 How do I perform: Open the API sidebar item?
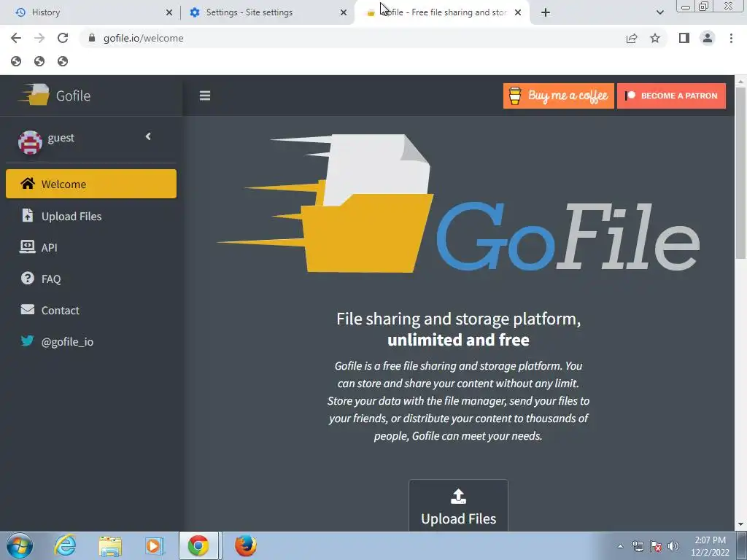[x=91, y=248]
